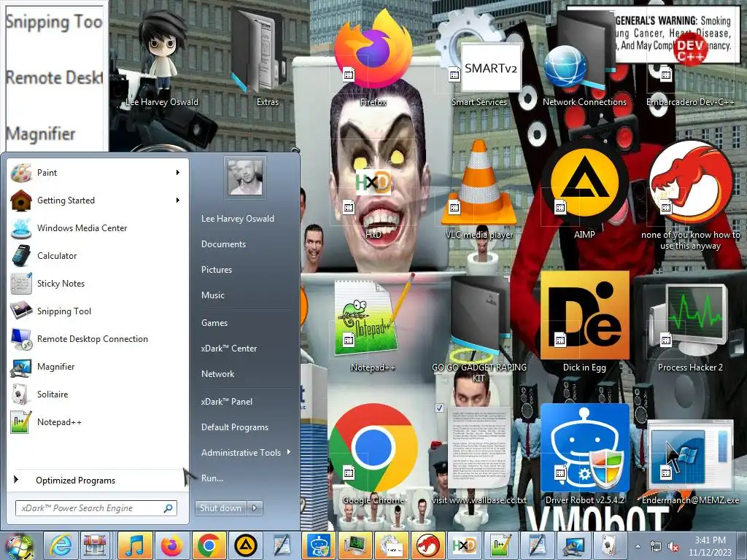The image size is (747, 560).
Task: Launch Windows Media Center from Start menu
Action: [98, 228]
